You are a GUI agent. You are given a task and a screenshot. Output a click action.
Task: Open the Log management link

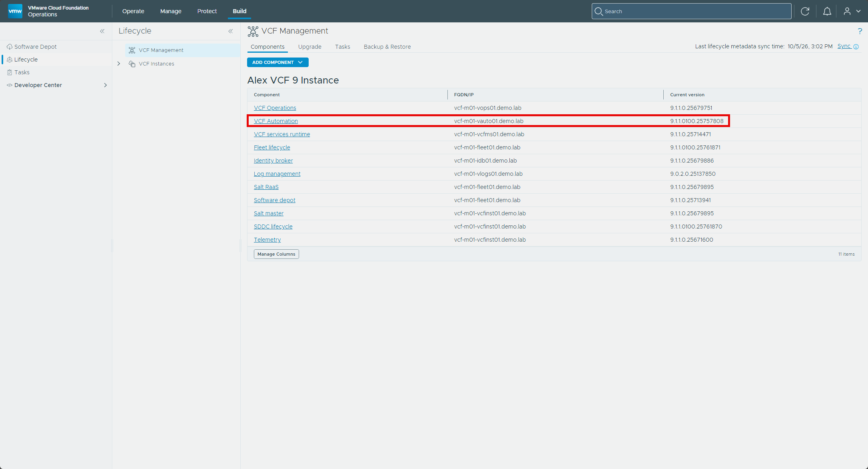pos(277,174)
